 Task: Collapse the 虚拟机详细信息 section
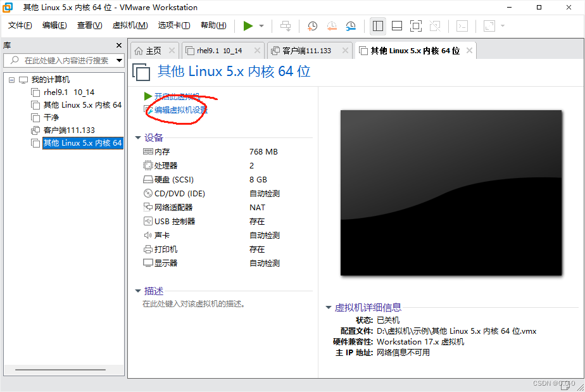[329, 308]
